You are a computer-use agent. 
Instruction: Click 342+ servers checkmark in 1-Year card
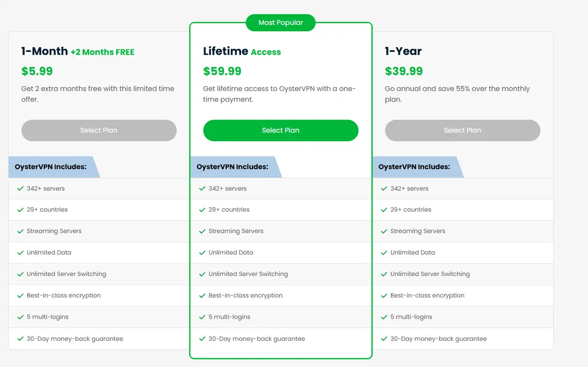pos(384,188)
